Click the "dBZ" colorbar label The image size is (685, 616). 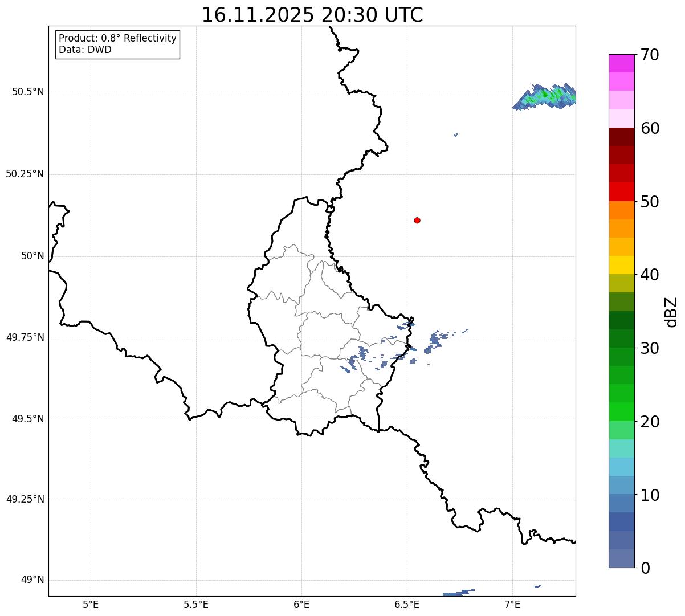(671, 312)
